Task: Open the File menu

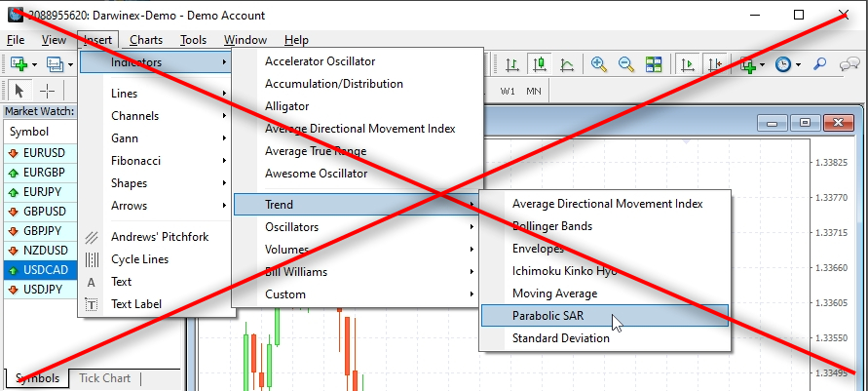Action: tap(16, 40)
